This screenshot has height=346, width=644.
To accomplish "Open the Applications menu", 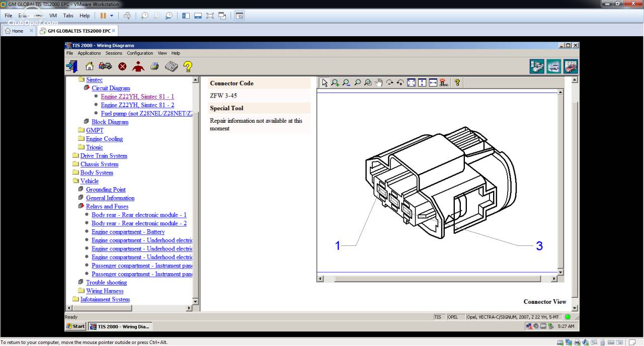I will pos(89,53).
